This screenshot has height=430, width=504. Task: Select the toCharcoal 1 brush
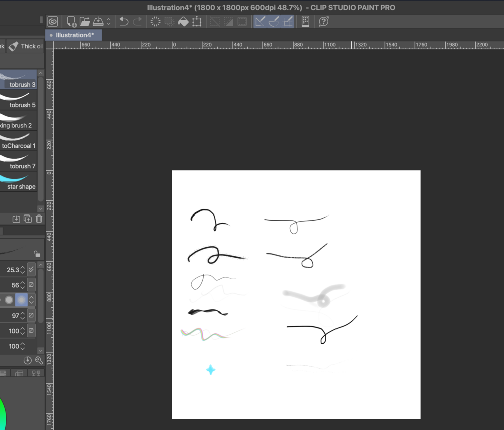pyautogui.click(x=19, y=141)
